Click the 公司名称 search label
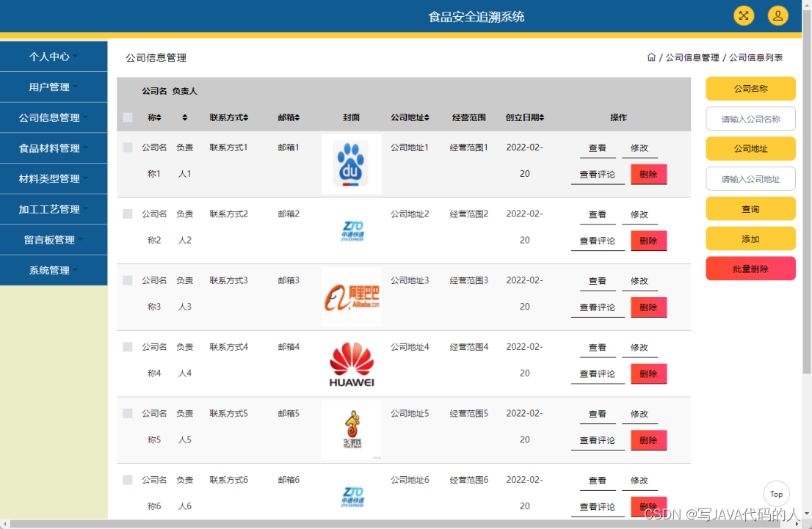Image resolution: width=812 pixels, height=529 pixels. point(750,89)
